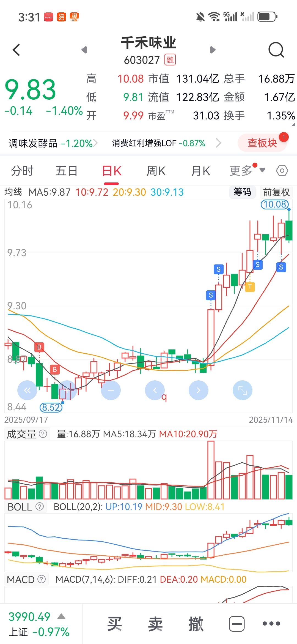
Task: Tap the B marker near 8.52 low
Action: tap(55, 369)
